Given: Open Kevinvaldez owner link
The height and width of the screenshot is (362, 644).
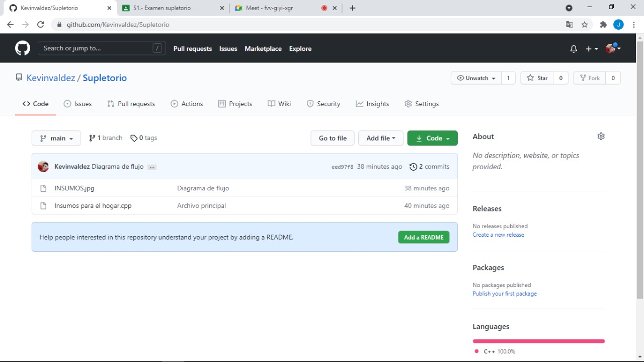Looking at the screenshot, I should tap(50, 78).
